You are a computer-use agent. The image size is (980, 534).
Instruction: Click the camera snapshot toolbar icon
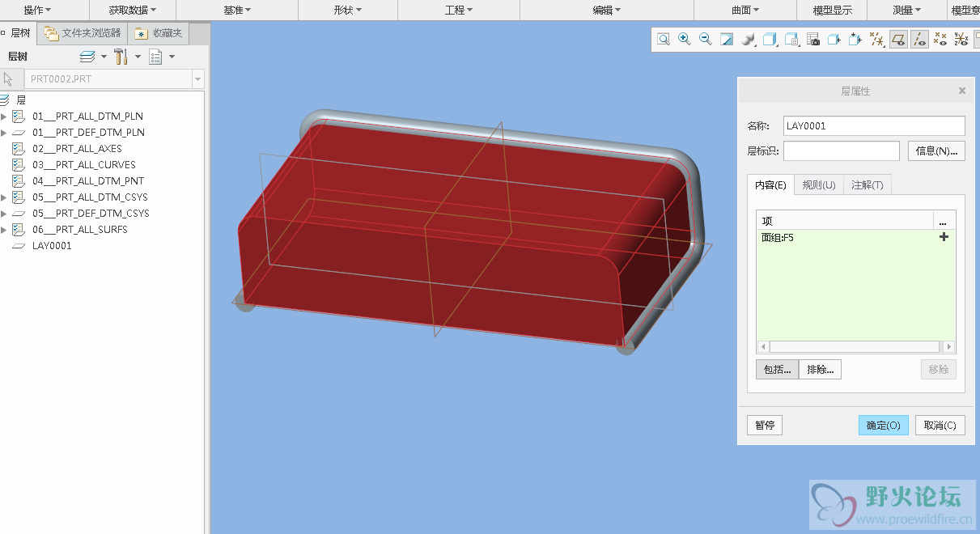(x=813, y=39)
